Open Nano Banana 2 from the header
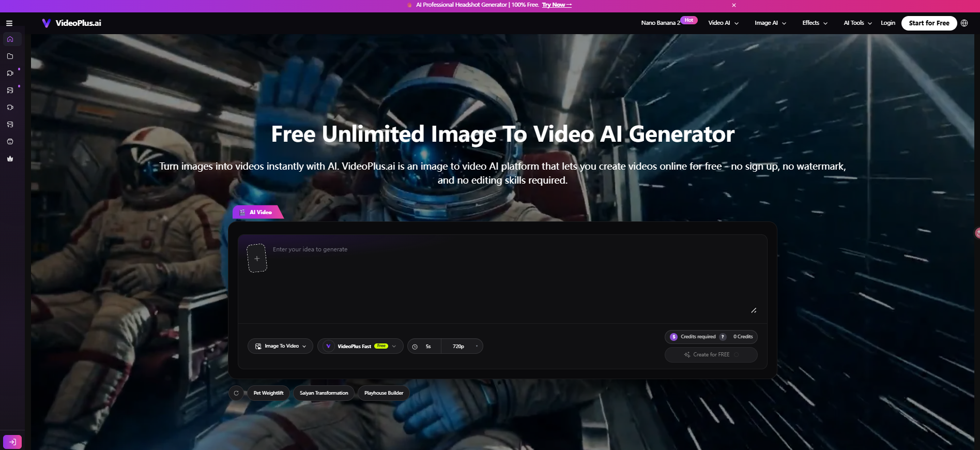This screenshot has width=980, height=450. coord(661,23)
